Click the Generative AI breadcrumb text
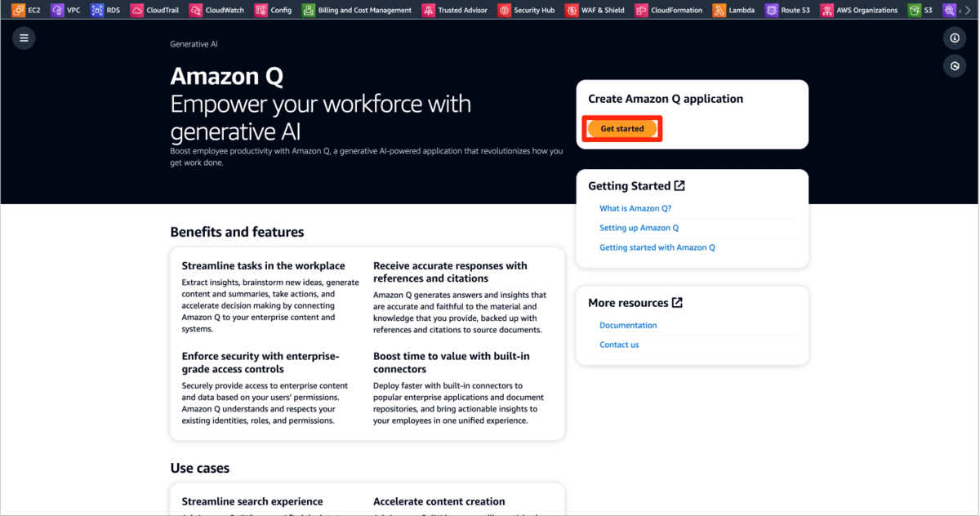 (194, 44)
